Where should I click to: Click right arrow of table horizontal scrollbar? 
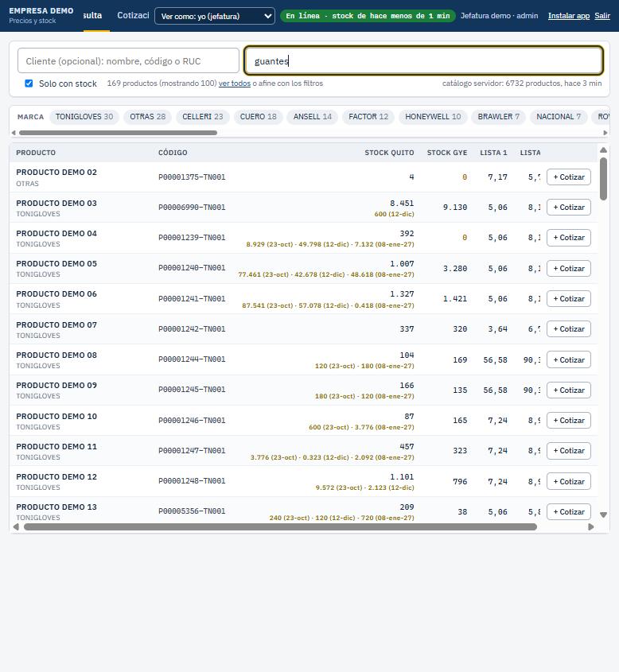[590, 526]
